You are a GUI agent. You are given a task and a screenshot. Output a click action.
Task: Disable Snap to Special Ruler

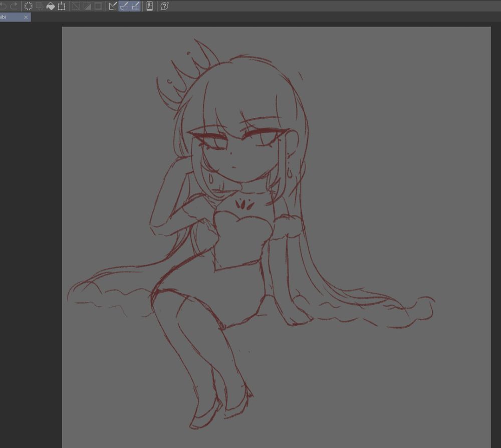coord(124,6)
